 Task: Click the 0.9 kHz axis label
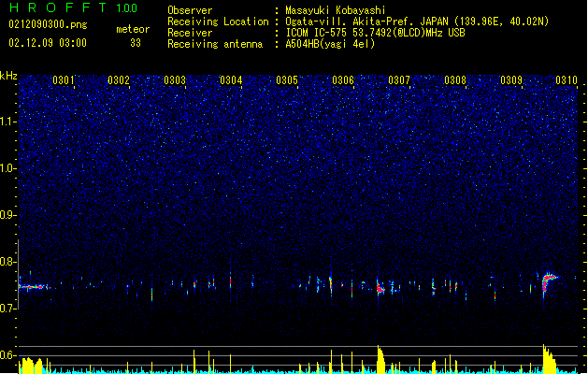click(x=8, y=215)
